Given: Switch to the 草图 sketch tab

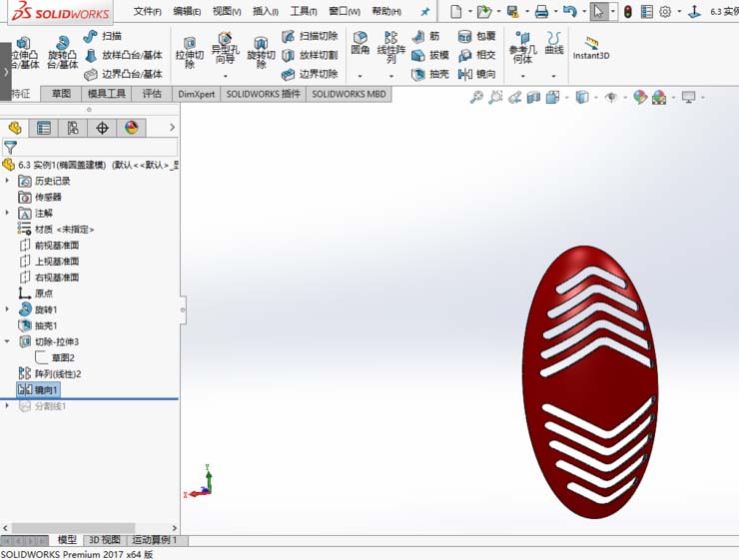Looking at the screenshot, I should [61, 94].
